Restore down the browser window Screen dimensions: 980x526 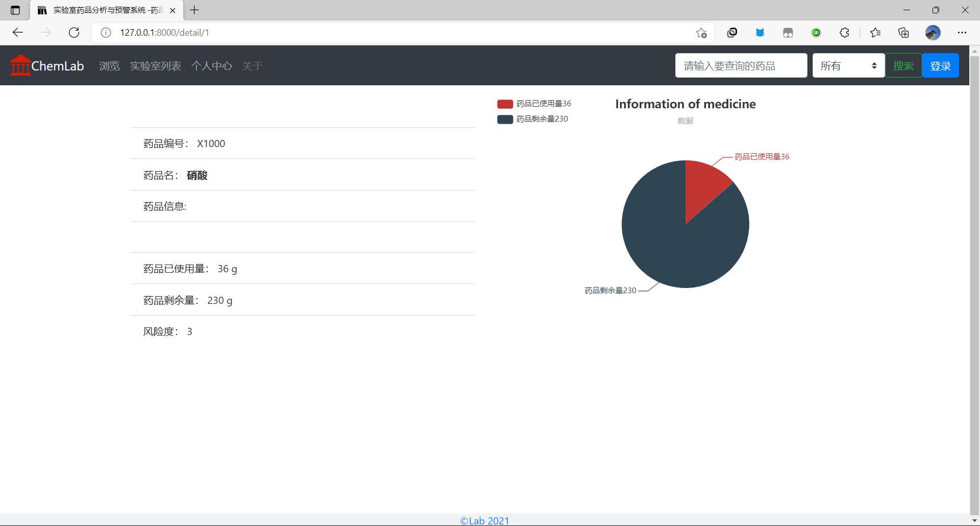pyautogui.click(x=936, y=10)
